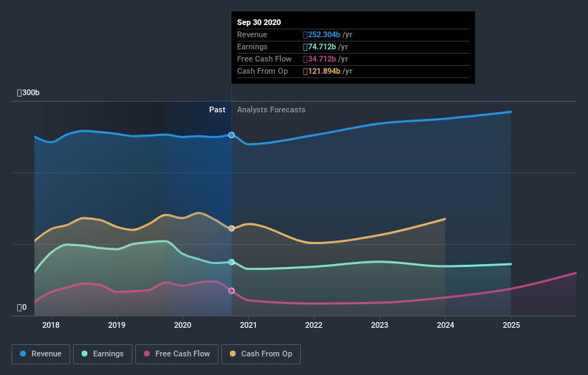Click the Sep 30 2020 tooltip date
This screenshot has width=588, height=375.
coord(259,22)
